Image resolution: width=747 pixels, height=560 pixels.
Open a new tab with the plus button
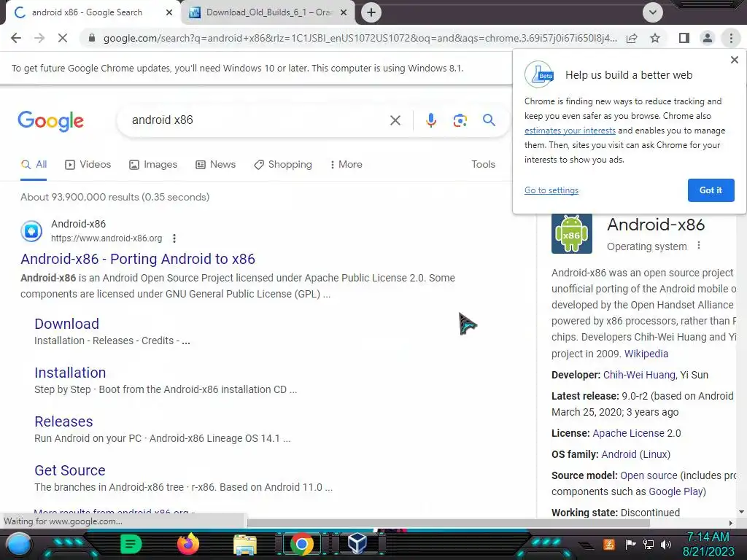(371, 12)
